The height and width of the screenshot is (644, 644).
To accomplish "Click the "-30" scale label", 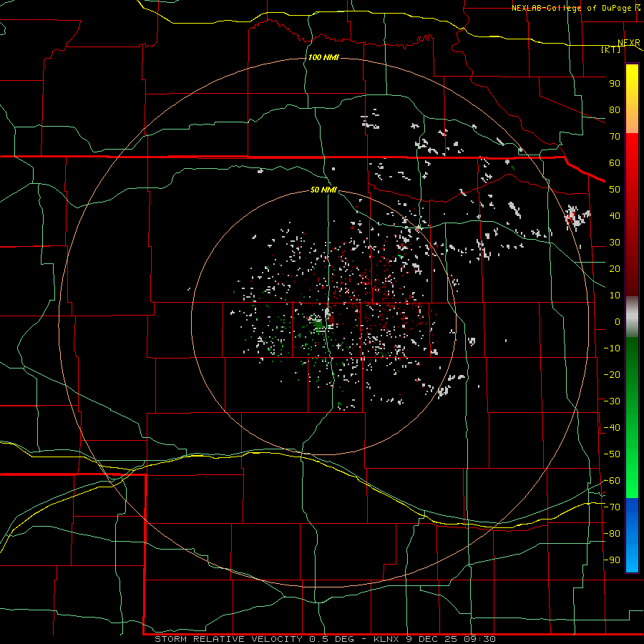I will tap(612, 401).
